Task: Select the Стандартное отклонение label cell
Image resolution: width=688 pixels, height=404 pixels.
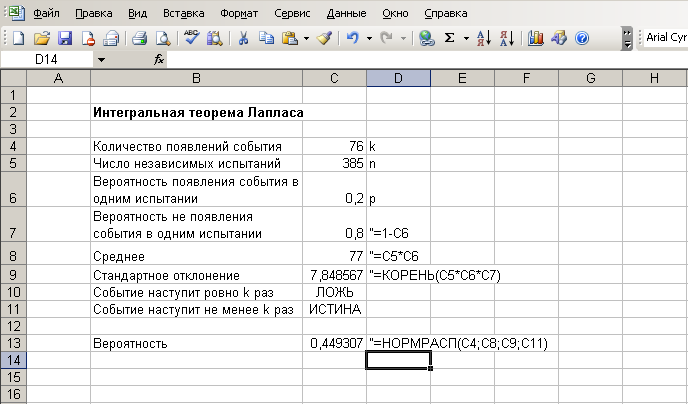Action: 196,275
